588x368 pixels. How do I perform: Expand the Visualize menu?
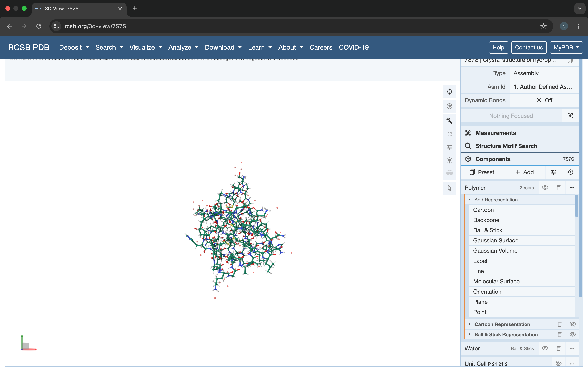146,47
